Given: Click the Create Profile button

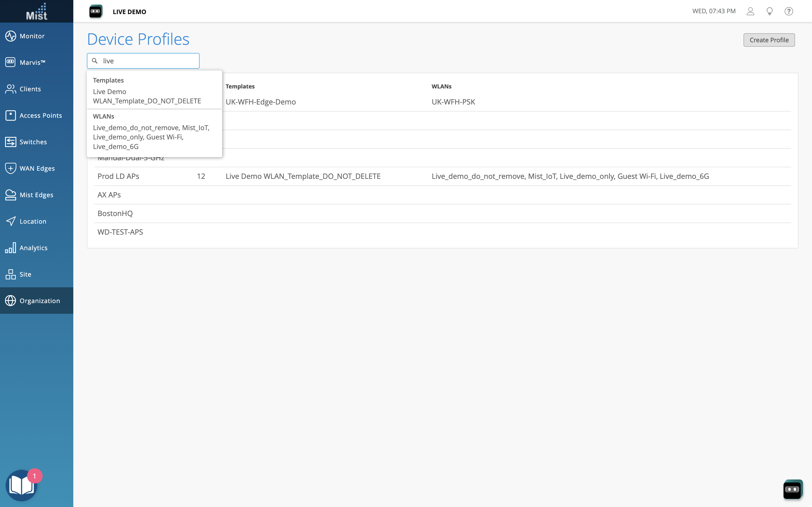Looking at the screenshot, I should pos(769,40).
